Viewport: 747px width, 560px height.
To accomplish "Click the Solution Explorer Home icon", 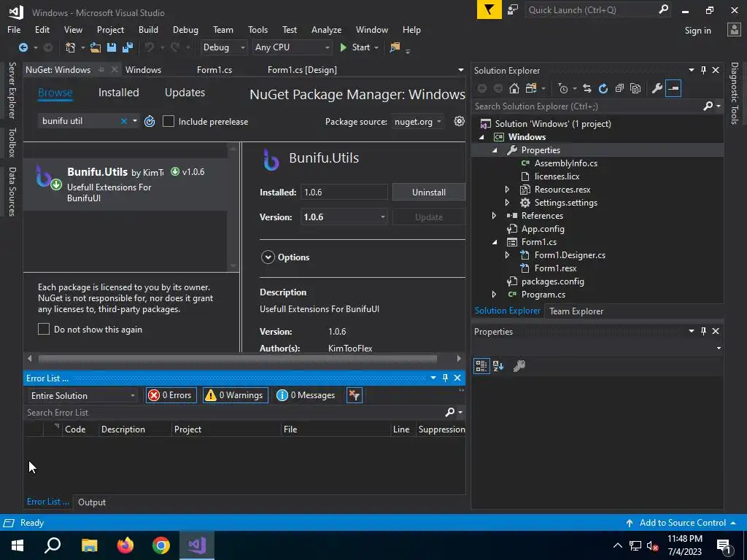I will click(x=514, y=88).
